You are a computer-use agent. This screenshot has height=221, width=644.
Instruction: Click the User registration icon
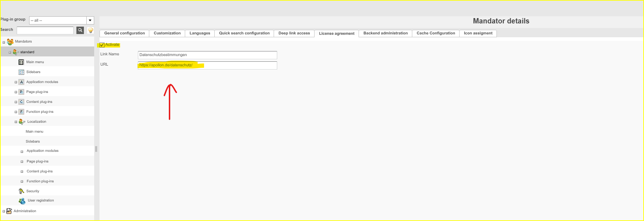[x=22, y=201]
